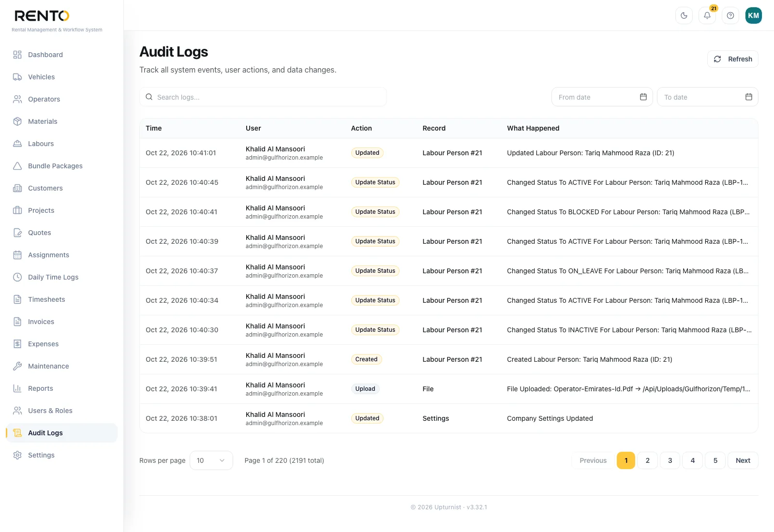The width and height of the screenshot is (774, 532).
Task: Select page 2 in pagination
Action: [x=648, y=460]
